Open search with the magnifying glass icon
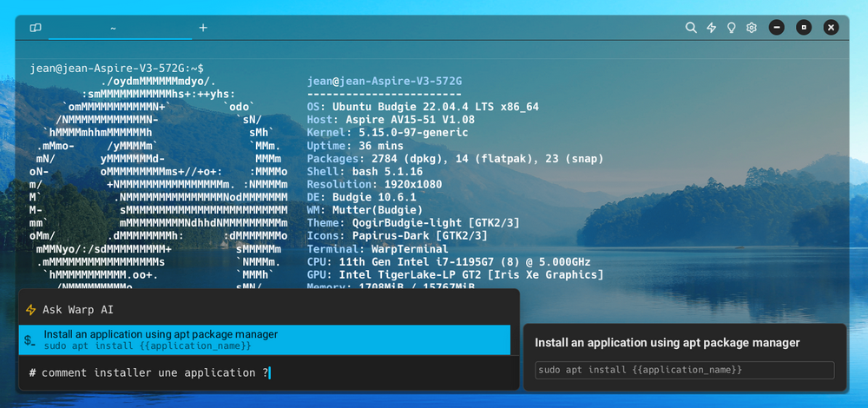Image resolution: width=868 pixels, height=408 pixels. [691, 28]
